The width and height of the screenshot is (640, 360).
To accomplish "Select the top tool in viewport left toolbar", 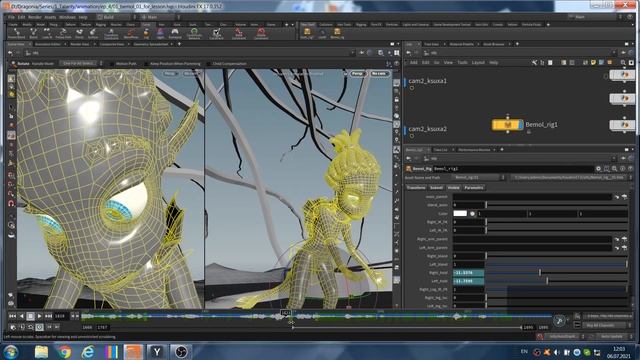I will coord(11,78).
